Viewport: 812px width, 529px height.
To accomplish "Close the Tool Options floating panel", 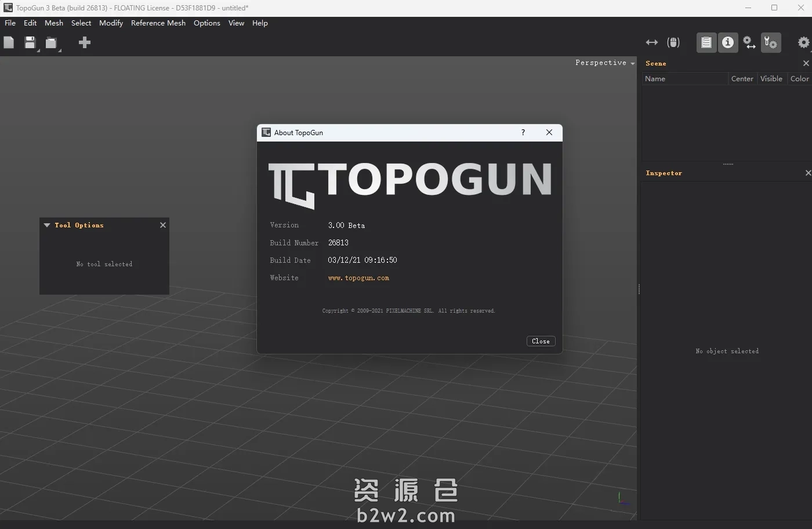I will click(163, 225).
